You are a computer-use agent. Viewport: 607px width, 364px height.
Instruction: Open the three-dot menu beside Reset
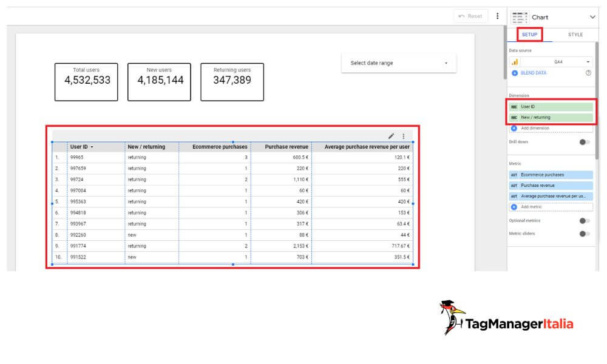tap(498, 16)
